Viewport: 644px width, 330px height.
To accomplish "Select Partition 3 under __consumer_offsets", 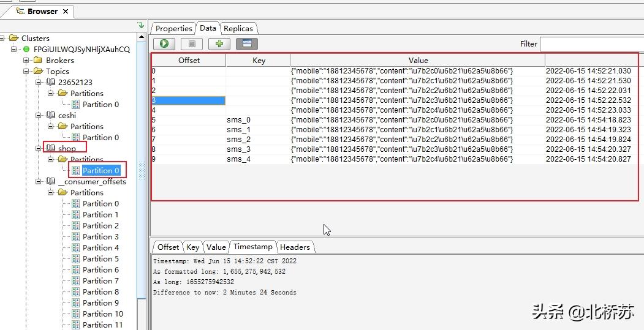I will pos(100,236).
